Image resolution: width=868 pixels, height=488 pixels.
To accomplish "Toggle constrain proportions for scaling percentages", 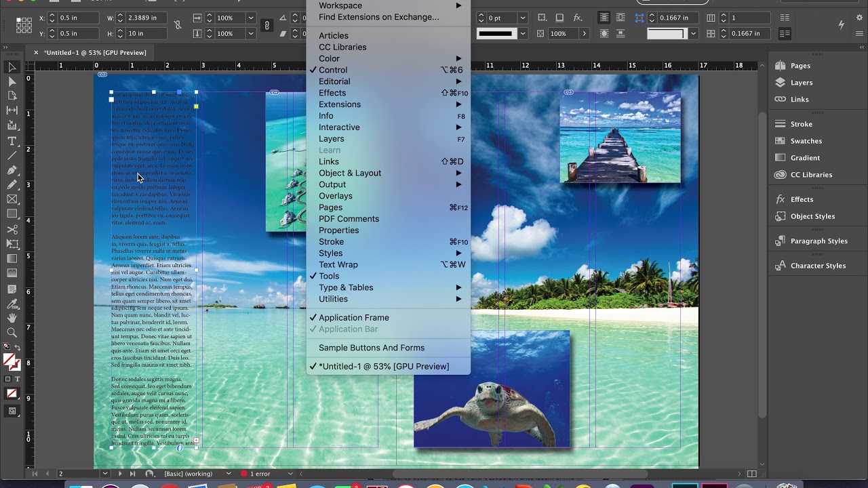I will pyautogui.click(x=267, y=25).
